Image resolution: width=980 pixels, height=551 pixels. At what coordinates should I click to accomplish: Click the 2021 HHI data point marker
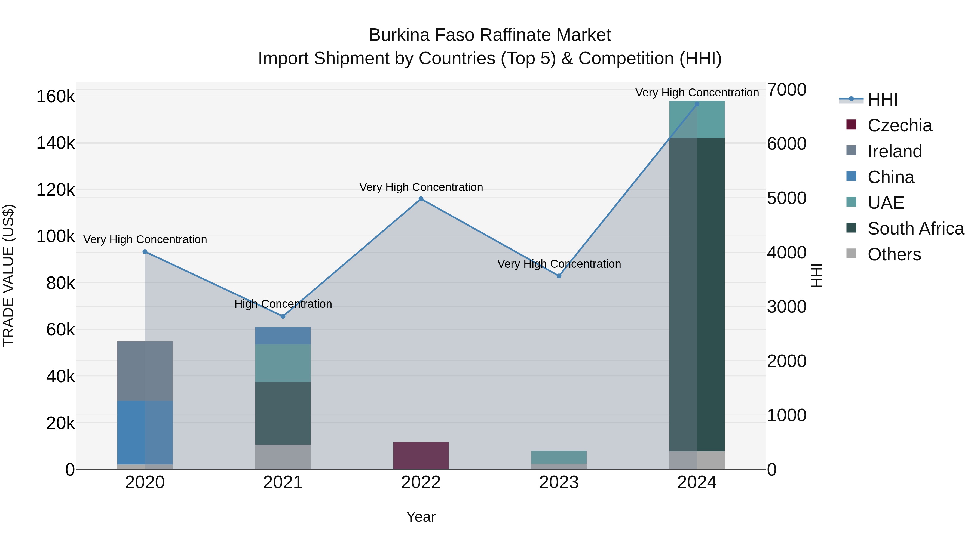283,316
